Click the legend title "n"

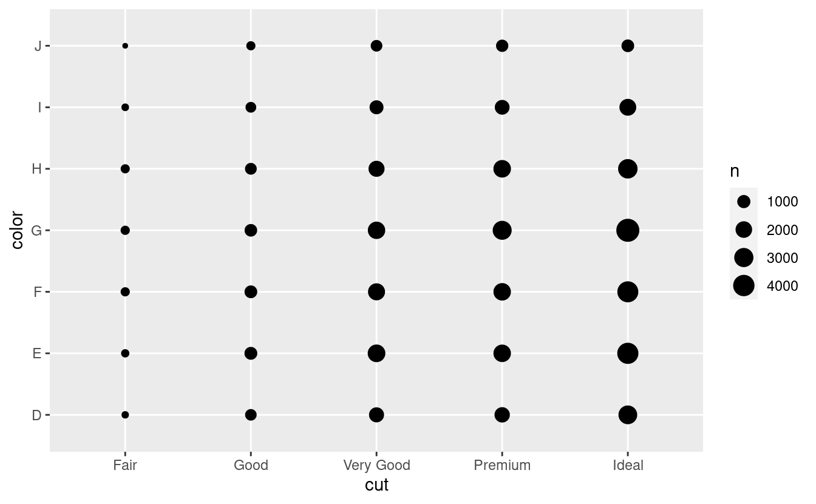pyautogui.click(x=735, y=172)
